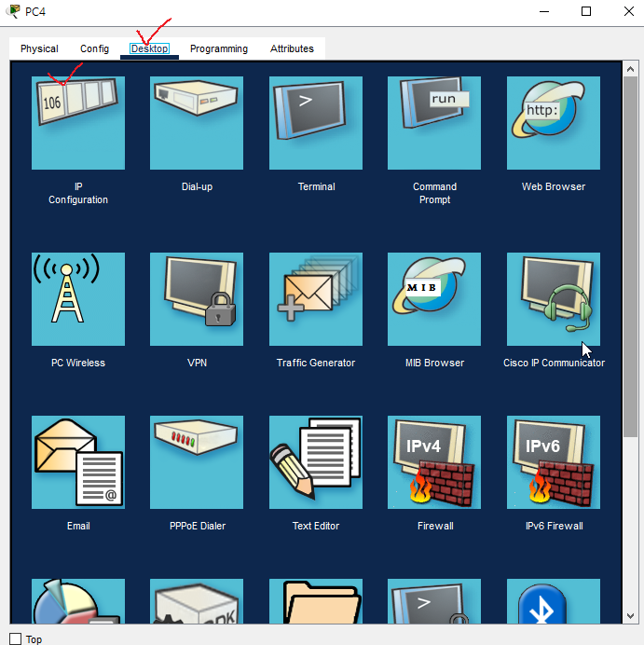The height and width of the screenshot is (645, 644).
Task: Minimize the PC4 window
Action: [544, 11]
